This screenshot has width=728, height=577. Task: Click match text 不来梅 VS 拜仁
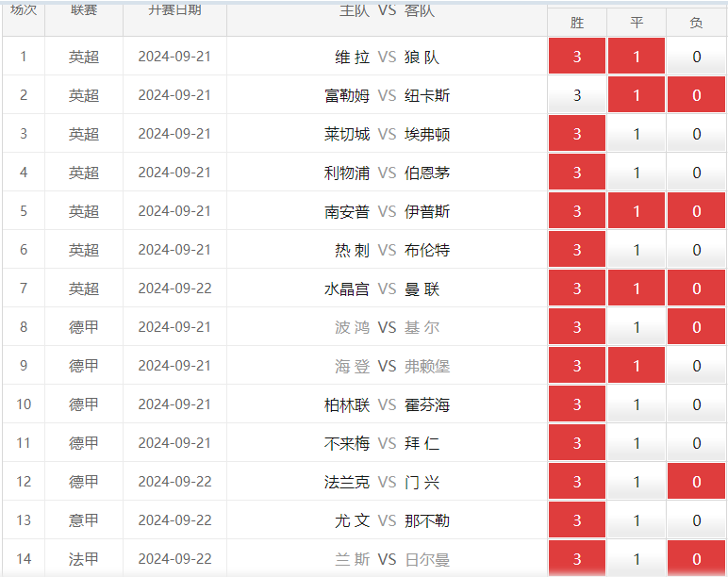click(x=382, y=444)
